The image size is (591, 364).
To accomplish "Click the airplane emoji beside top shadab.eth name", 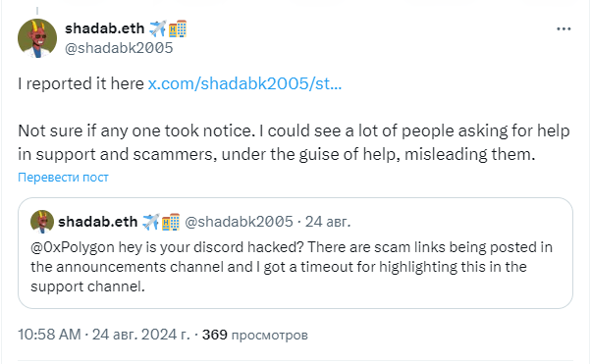I will pos(157,28).
